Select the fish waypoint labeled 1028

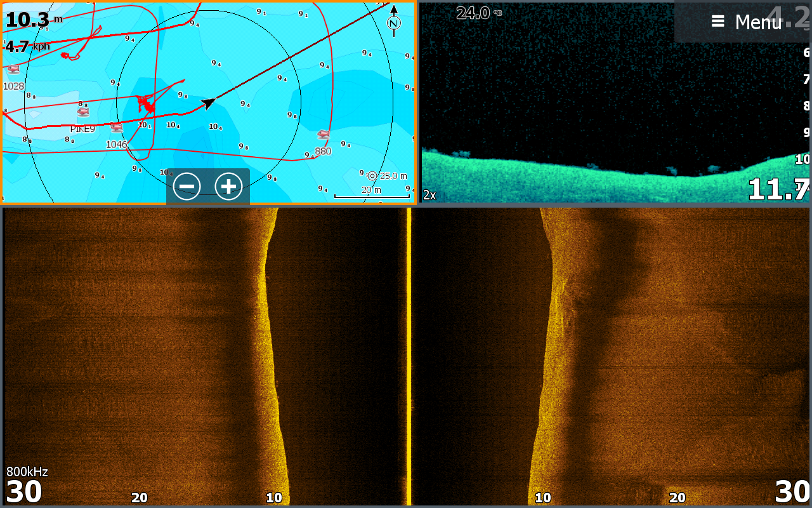click(x=13, y=70)
